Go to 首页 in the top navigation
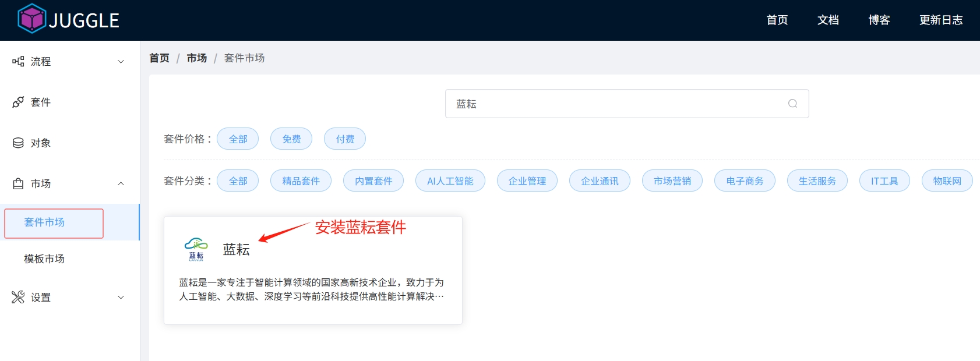The height and width of the screenshot is (361, 980). pyautogui.click(x=777, y=20)
